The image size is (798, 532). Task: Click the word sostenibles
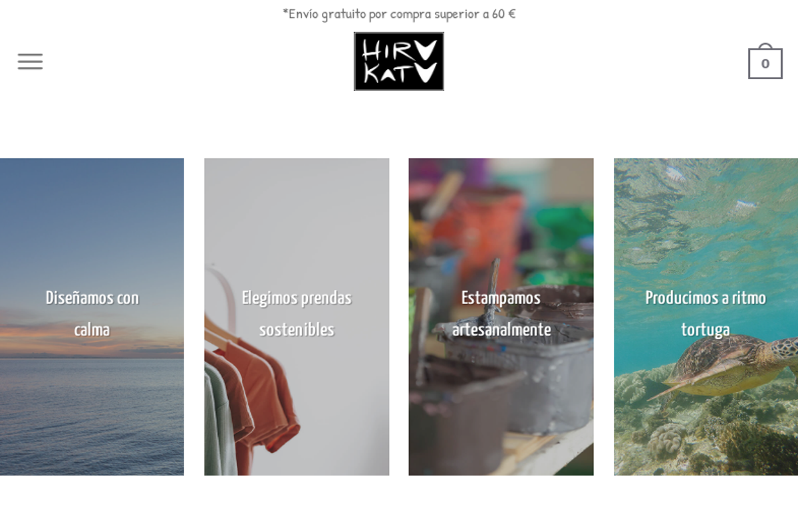(297, 330)
